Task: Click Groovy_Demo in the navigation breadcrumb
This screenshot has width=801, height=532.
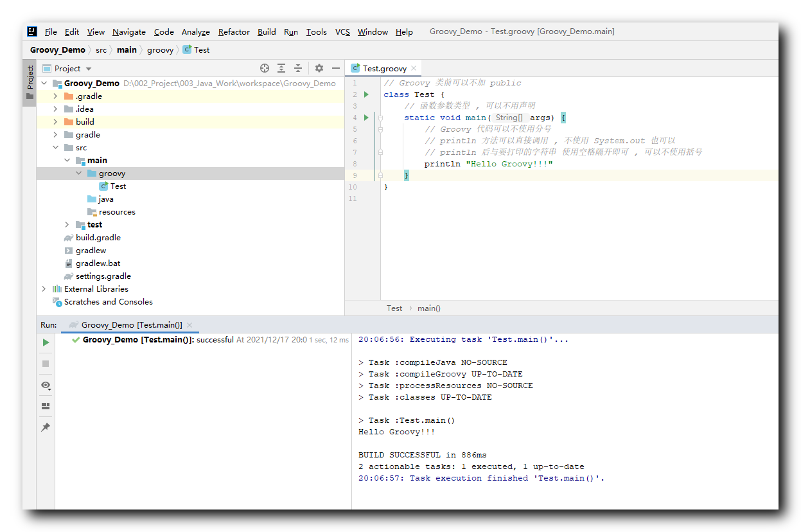Action: (58, 49)
